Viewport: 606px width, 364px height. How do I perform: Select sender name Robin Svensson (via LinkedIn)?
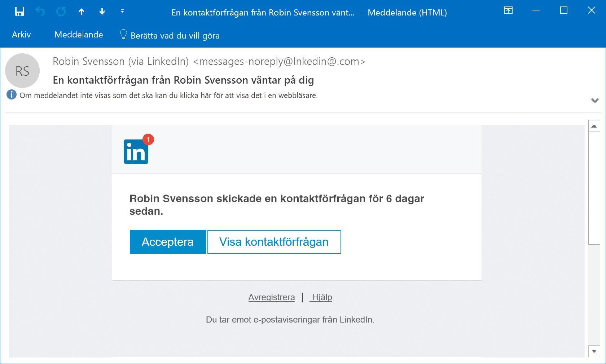click(x=121, y=61)
